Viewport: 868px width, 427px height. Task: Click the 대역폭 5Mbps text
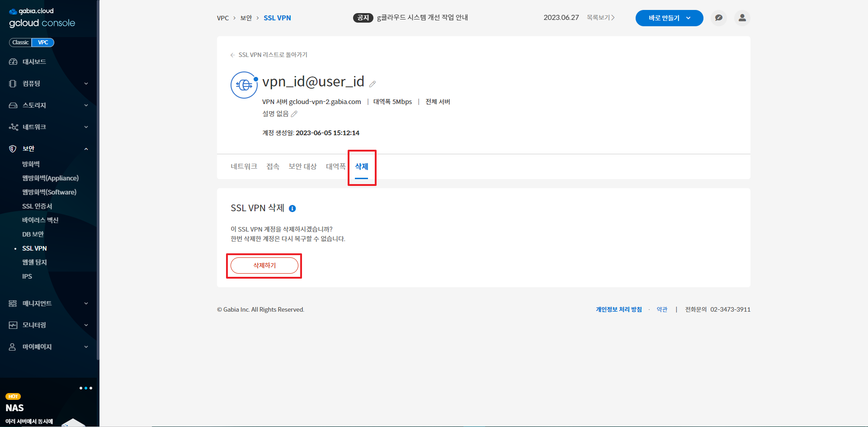392,102
